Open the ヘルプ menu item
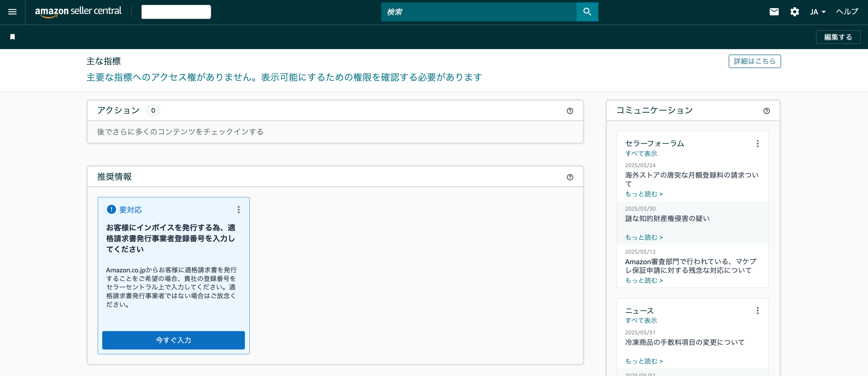Viewport: 868px width, 376px height. 847,12
